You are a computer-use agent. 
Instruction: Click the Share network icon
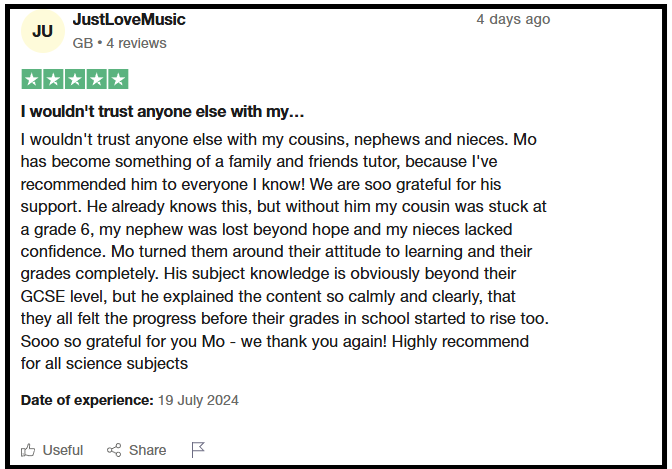point(114,450)
